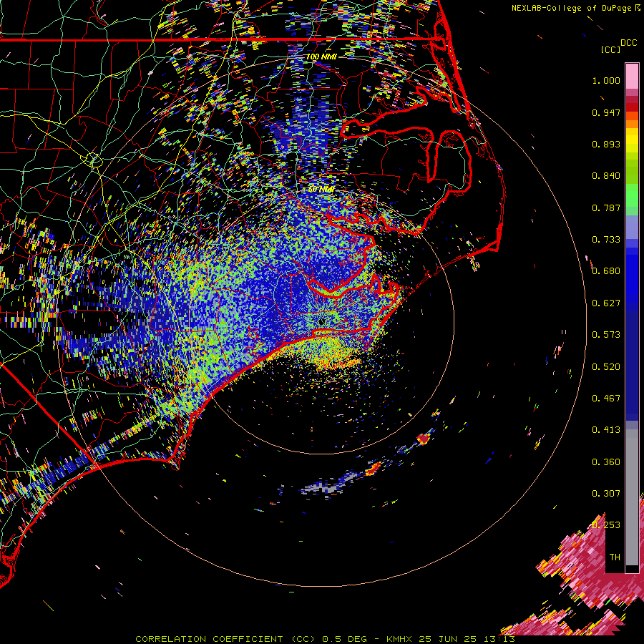Click the NEXLAB-College of DuPage label
644x644 pixels.
(572, 8)
